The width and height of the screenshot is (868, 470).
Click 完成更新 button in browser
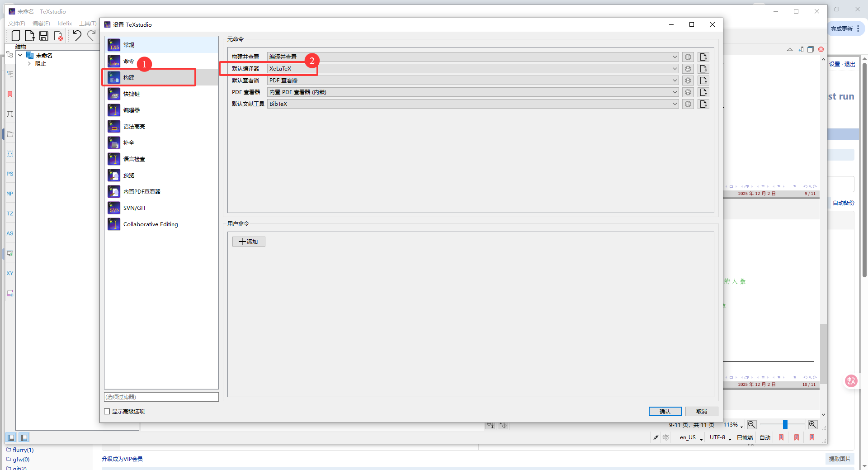[846, 28]
